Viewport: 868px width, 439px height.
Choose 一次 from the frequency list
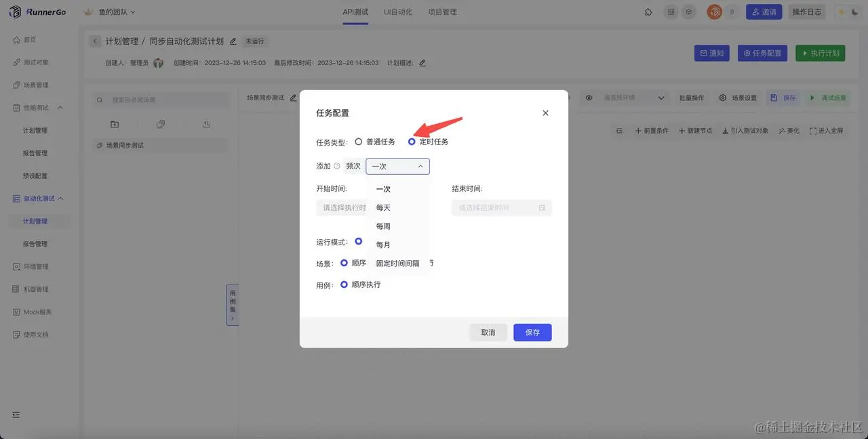(398, 189)
